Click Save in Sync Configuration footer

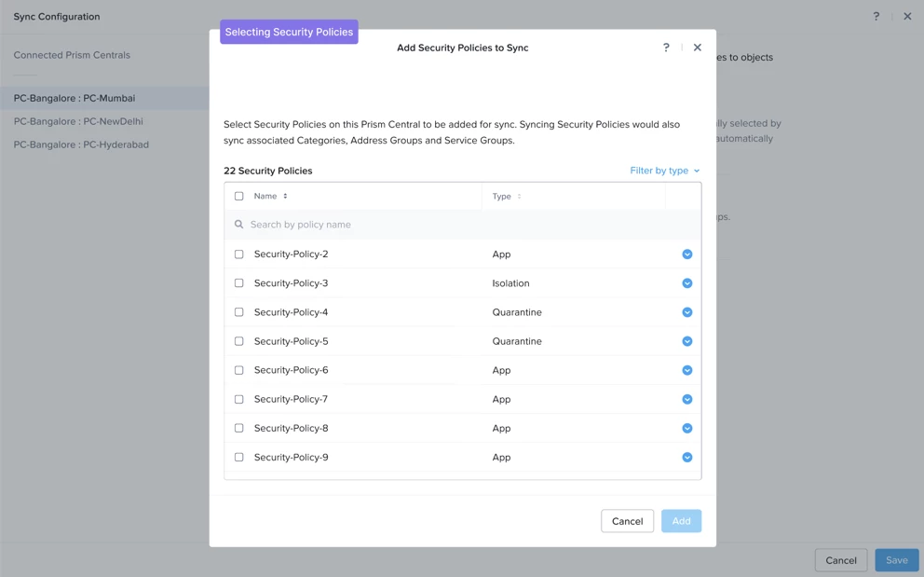click(897, 560)
